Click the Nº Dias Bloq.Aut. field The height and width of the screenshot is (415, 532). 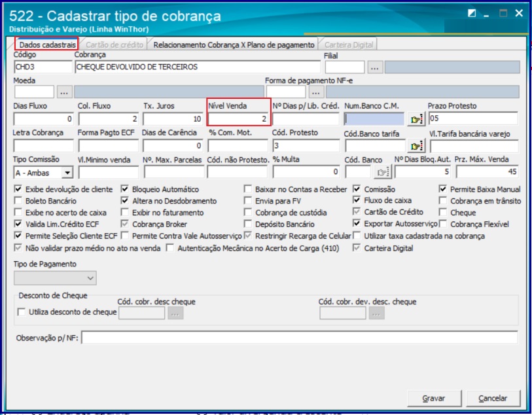tap(423, 171)
